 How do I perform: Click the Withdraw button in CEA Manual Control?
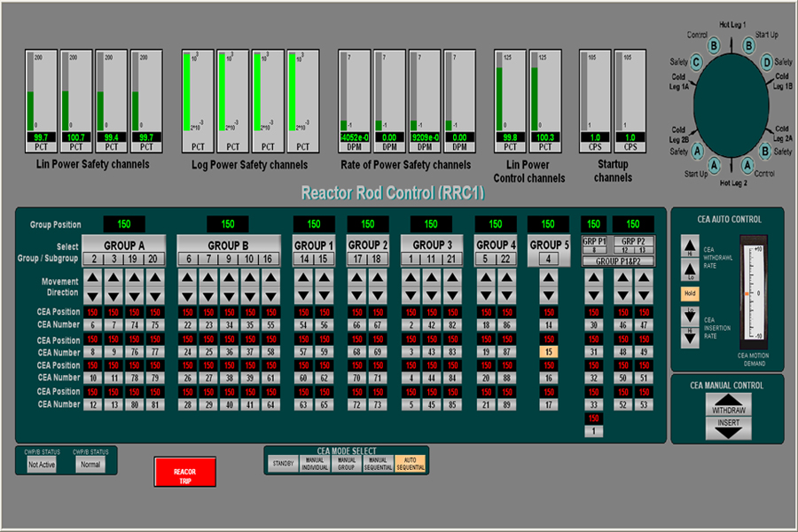click(728, 404)
